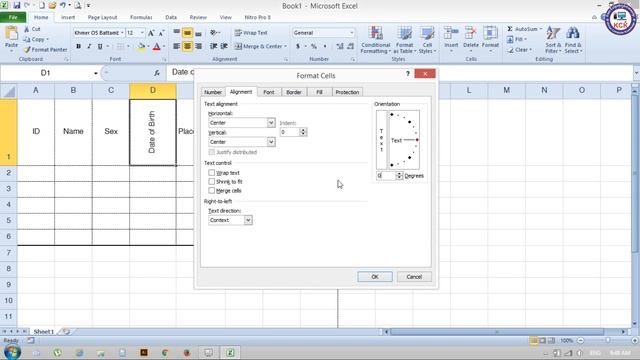Open the font name dropdown in ribbon
640x360 pixels.
click(x=122, y=33)
